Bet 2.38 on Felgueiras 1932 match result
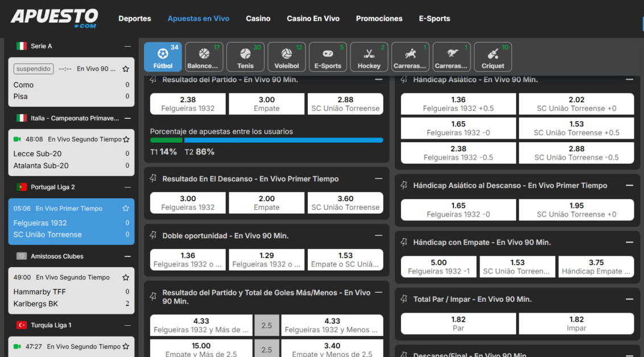The height and width of the screenshot is (357, 644). 188,104
